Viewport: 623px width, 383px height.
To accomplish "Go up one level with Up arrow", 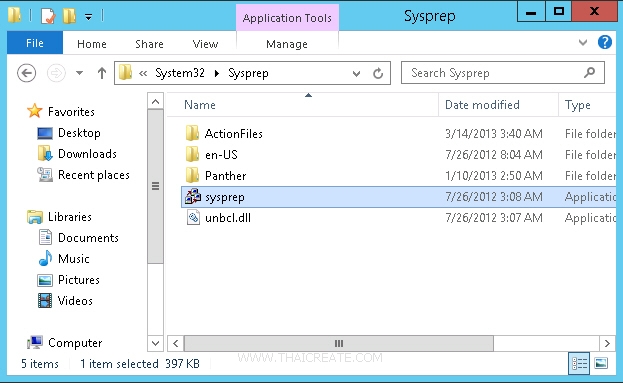I will pos(102,73).
